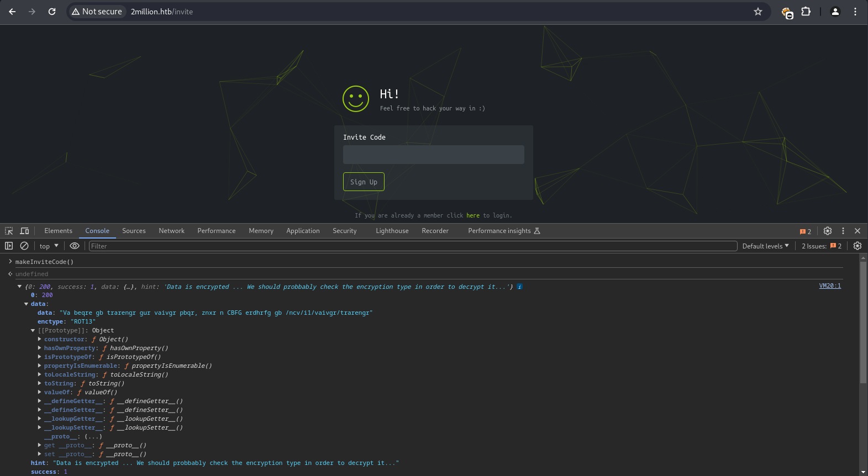Toggle the device toolbar icon
Viewport: 868px width, 476px height.
pos(24,231)
